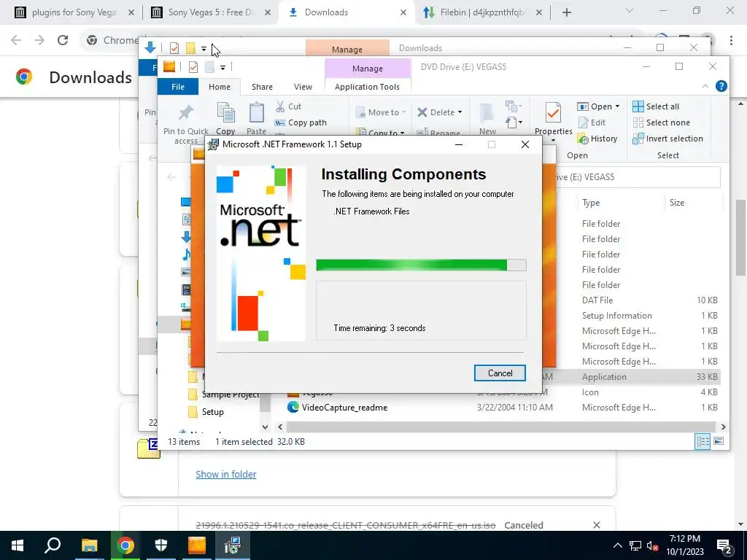Viewport: 747px width, 560px height.
Task: Click the navigation pane scroll down arrow
Action: tap(265, 427)
